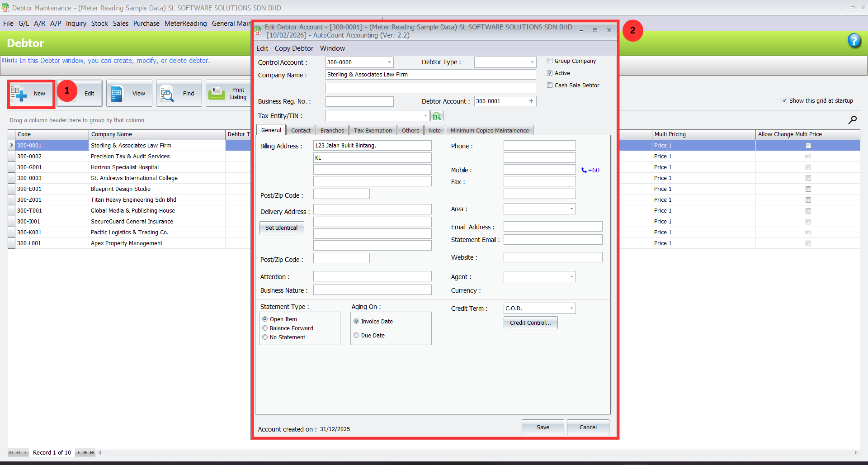The width and height of the screenshot is (868, 465).
Task: Toggle the Cash Sale Debtor checkbox
Action: click(x=550, y=85)
